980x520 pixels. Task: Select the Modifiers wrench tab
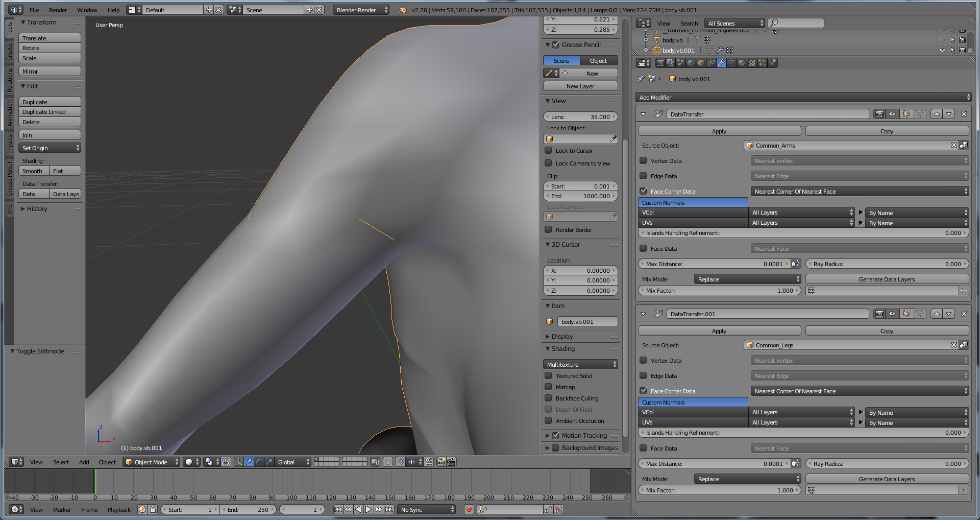coord(721,63)
